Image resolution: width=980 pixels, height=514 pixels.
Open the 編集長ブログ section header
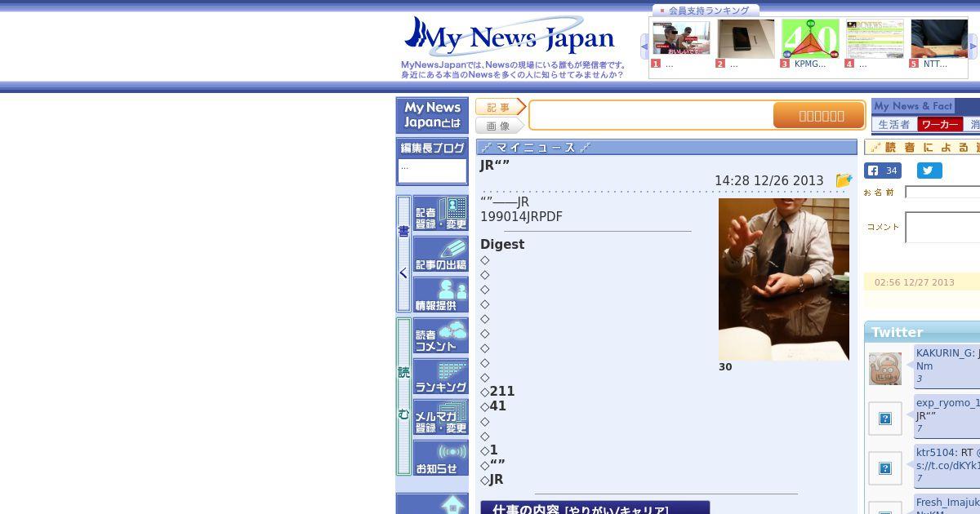pos(432,148)
